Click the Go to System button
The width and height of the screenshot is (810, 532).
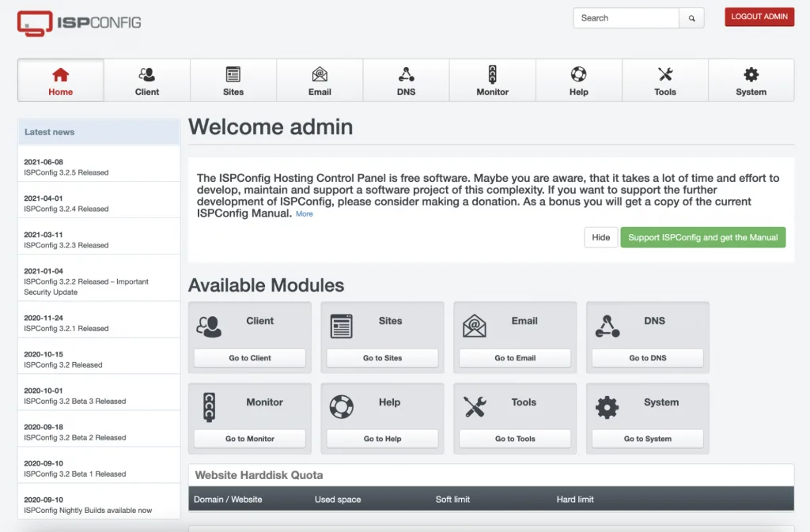(x=648, y=439)
